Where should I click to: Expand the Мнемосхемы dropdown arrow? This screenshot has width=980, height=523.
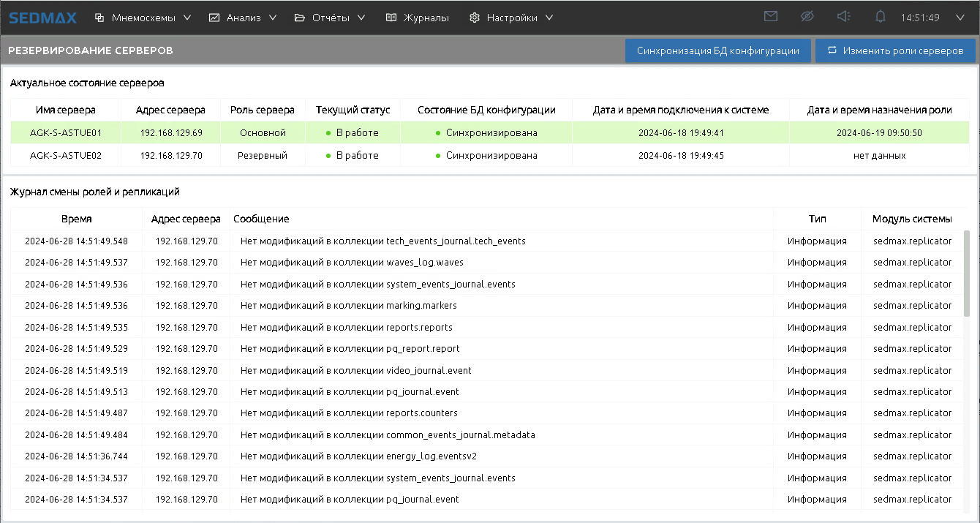coord(187,18)
